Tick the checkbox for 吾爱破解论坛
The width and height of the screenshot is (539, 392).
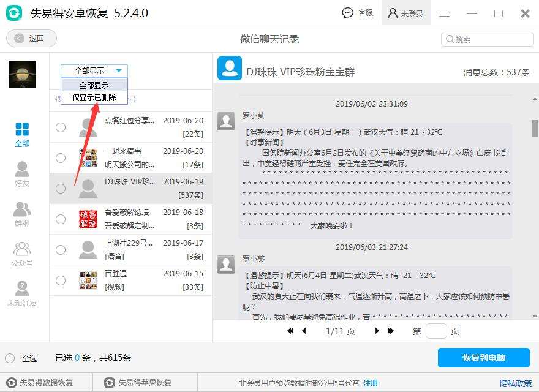click(61, 219)
